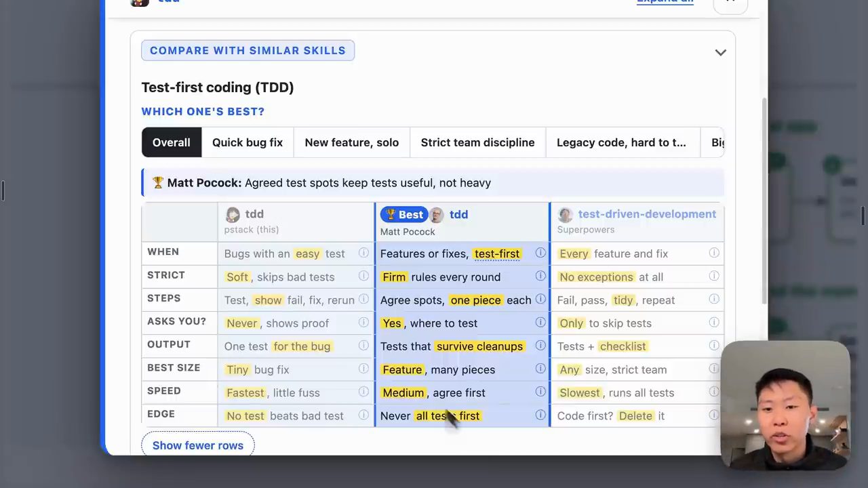Click the vertical scrollbar of the panel
This screenshot has height=488, width=868.
(x=764, y=200)
